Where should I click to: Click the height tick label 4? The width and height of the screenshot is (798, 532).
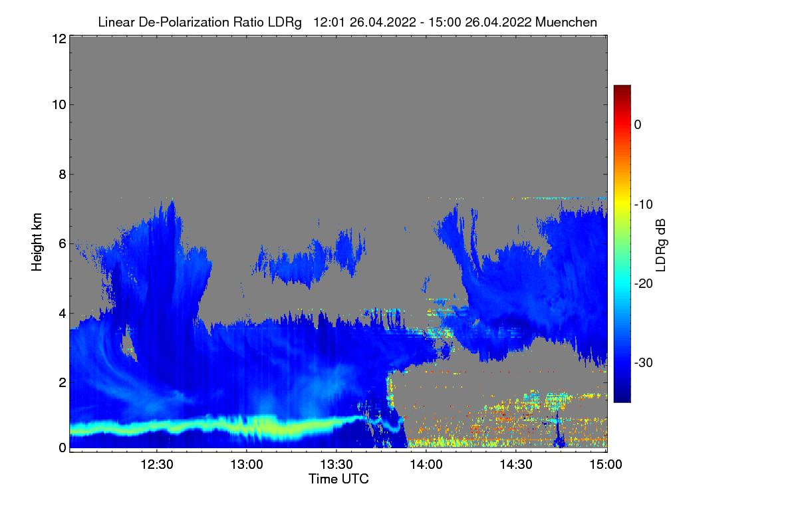pyautogui.click(x=62, y=313)
